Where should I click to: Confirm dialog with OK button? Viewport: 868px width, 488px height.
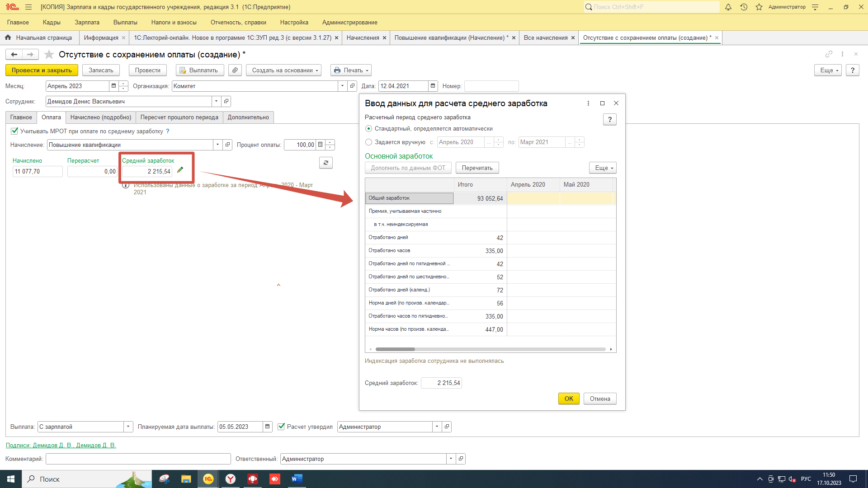coord(569,399)
